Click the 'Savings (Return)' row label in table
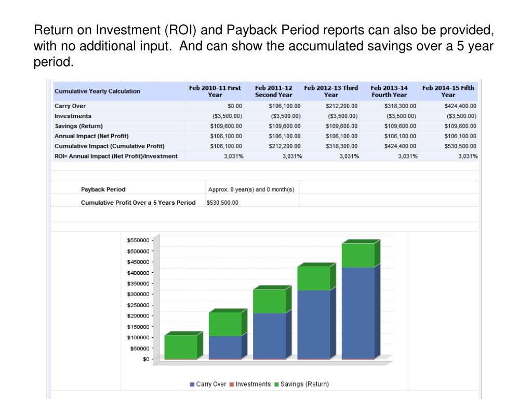 pyautogui.click(x=79, y=126)
